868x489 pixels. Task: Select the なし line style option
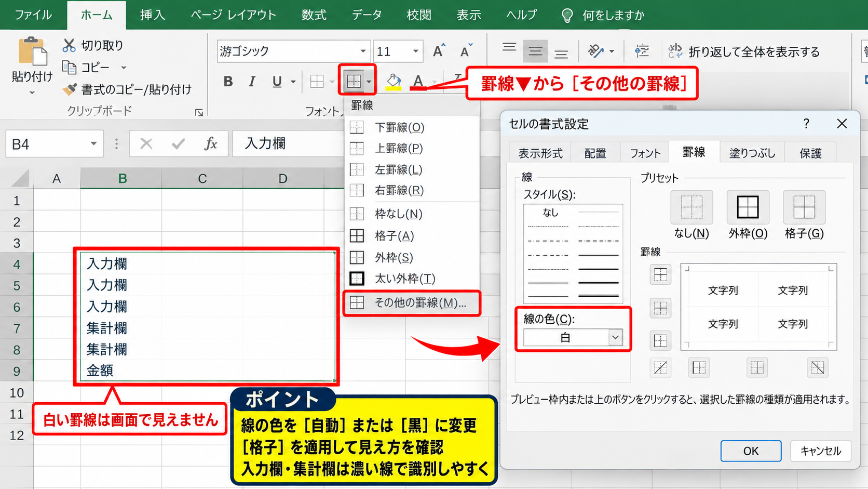point(550,212)
